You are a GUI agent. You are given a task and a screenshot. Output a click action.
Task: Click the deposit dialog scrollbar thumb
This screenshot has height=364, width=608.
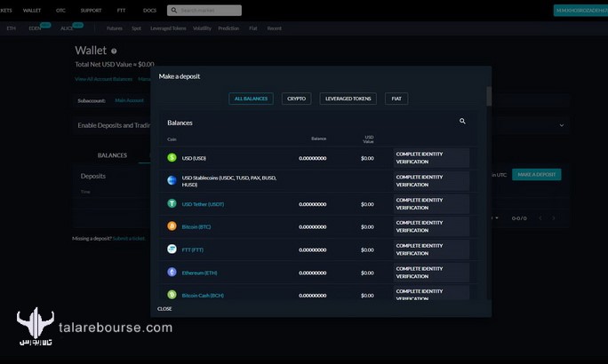click(x=489, y=96)
